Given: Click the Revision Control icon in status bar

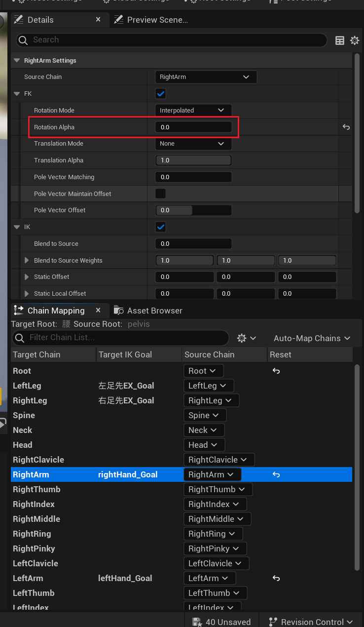Looking at the screenshot, I should click(x=272, y=622).
